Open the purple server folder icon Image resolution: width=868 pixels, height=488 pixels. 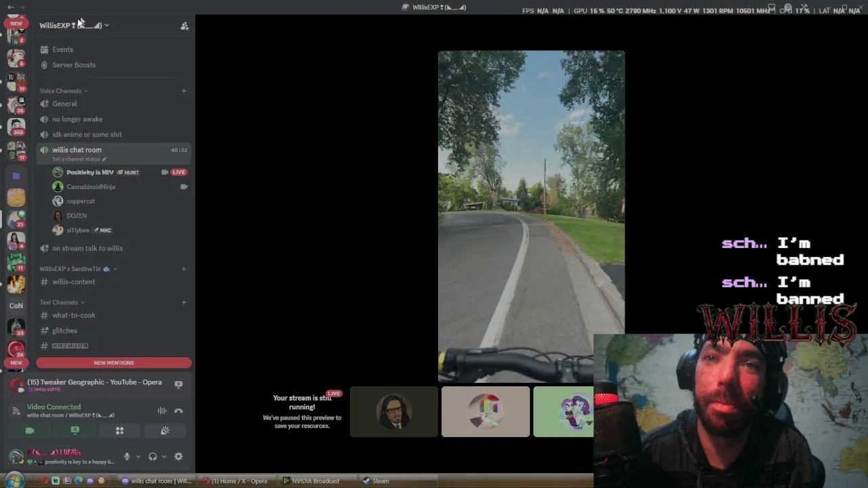coord(16,176)
